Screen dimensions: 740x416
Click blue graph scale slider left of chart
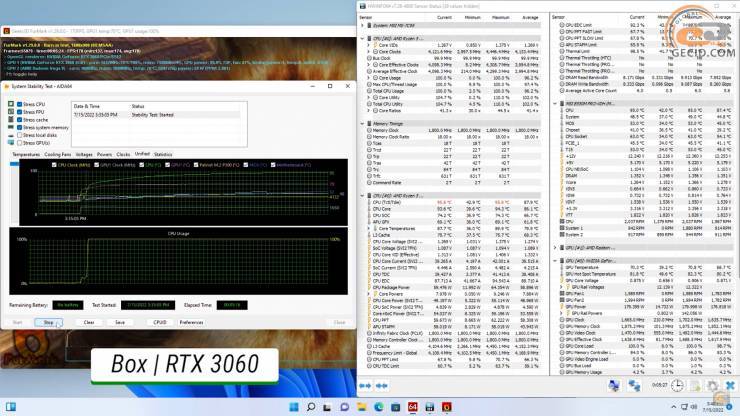14,164
